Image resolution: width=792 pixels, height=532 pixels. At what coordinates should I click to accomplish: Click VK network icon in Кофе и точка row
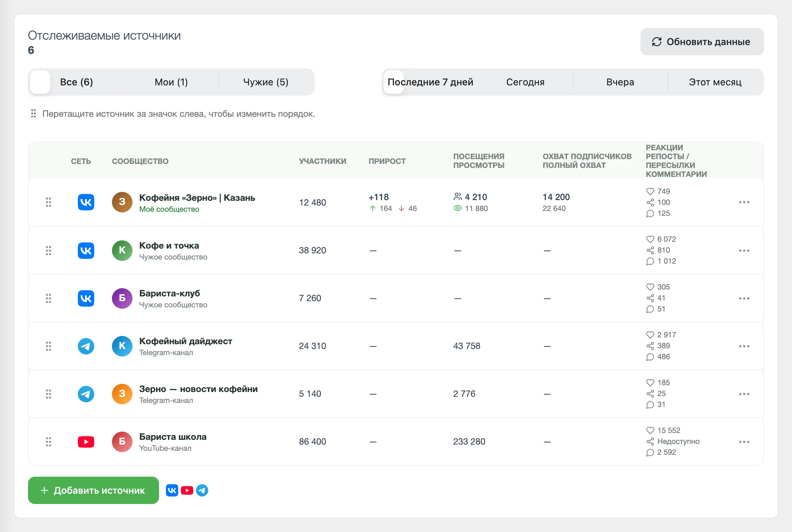[x=86, y=250]
